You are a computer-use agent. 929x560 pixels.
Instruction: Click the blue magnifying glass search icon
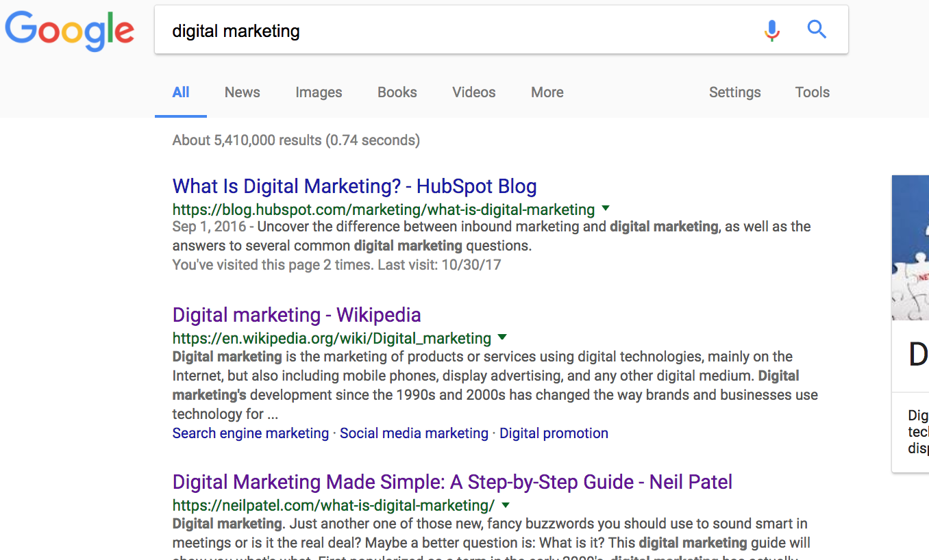point(817,29)
